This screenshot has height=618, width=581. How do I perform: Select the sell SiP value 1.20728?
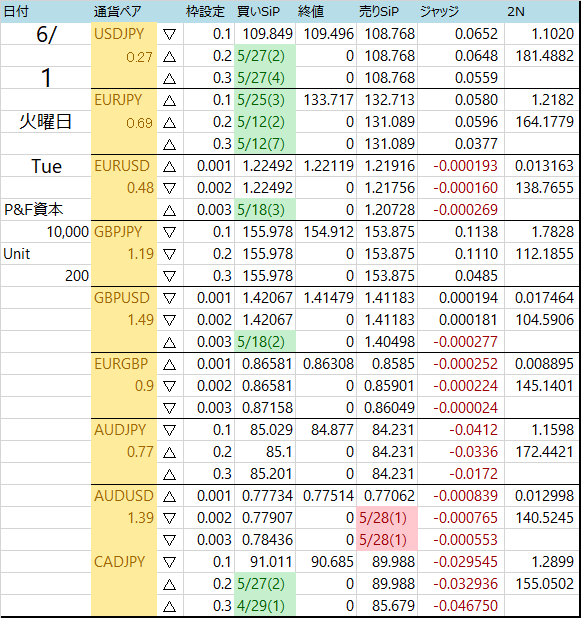(x=387, y=210)
